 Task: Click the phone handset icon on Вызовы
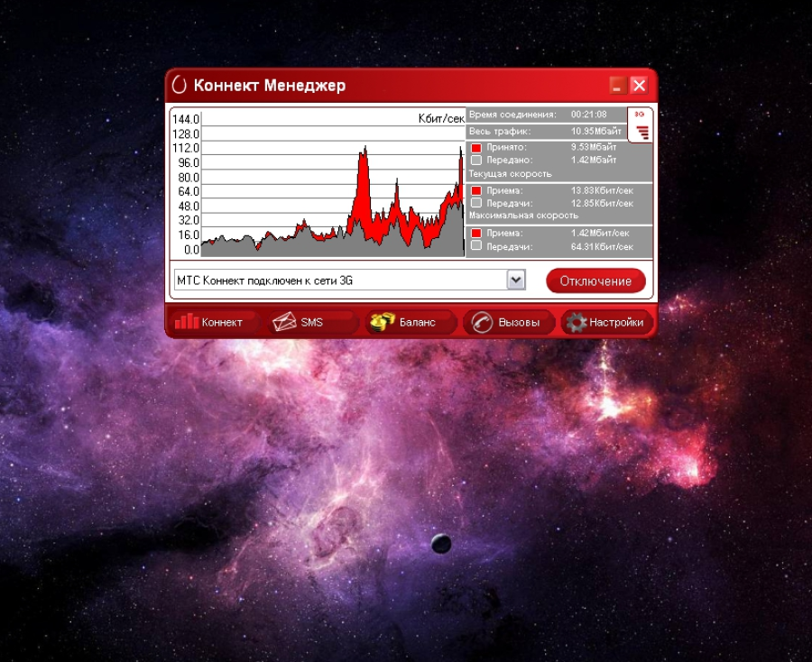482,322
